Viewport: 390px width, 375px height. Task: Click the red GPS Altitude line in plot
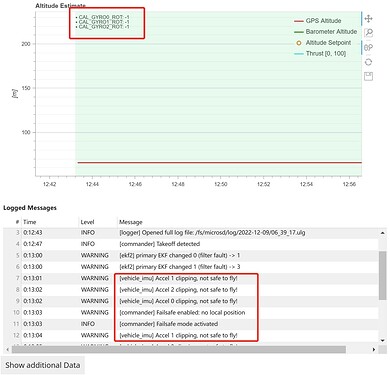point(219,163)
